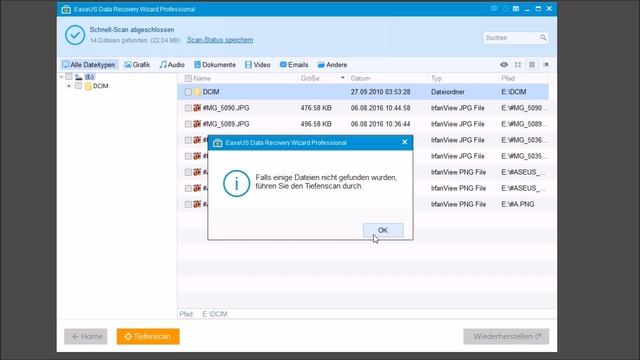Click the magnifier search icon
Viewport: 640px width, 360px height.
click(x=543, y=38)
